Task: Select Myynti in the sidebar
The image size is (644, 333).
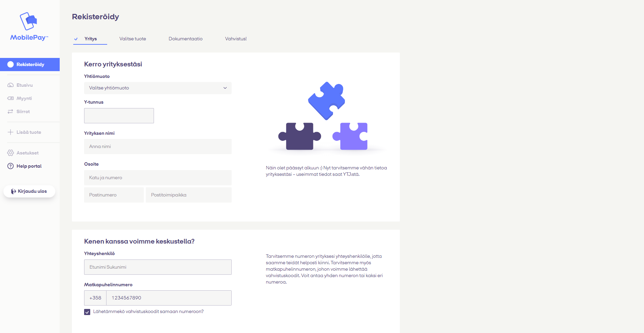Action: (24, 98)
